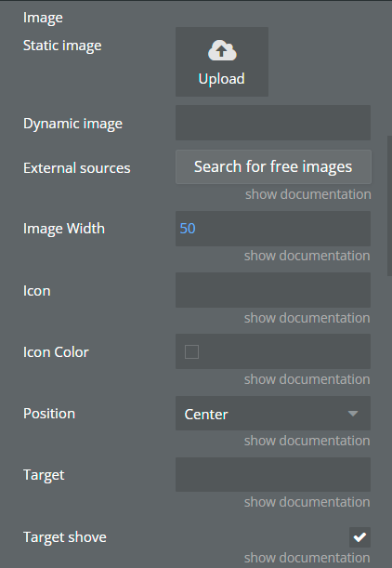Click the vertical scrollbar on the right
The width and height of the screenshot is (392, 568).
[389, 205]
